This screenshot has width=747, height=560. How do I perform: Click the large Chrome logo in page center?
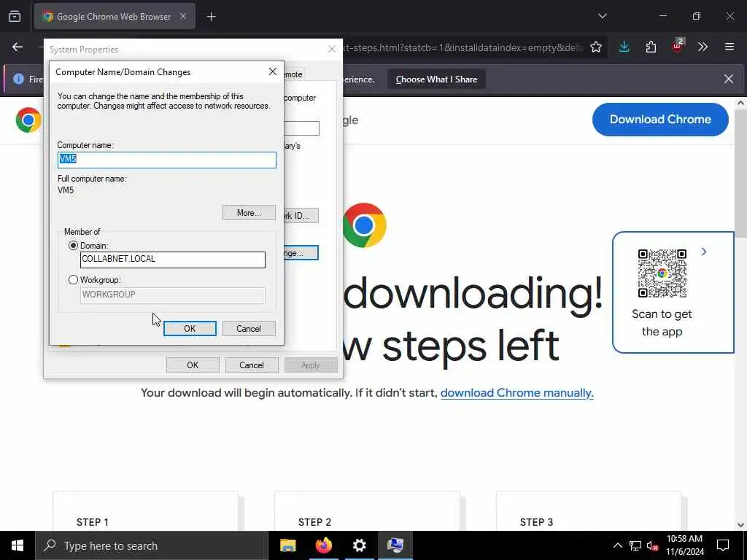[x=364, y=225]
